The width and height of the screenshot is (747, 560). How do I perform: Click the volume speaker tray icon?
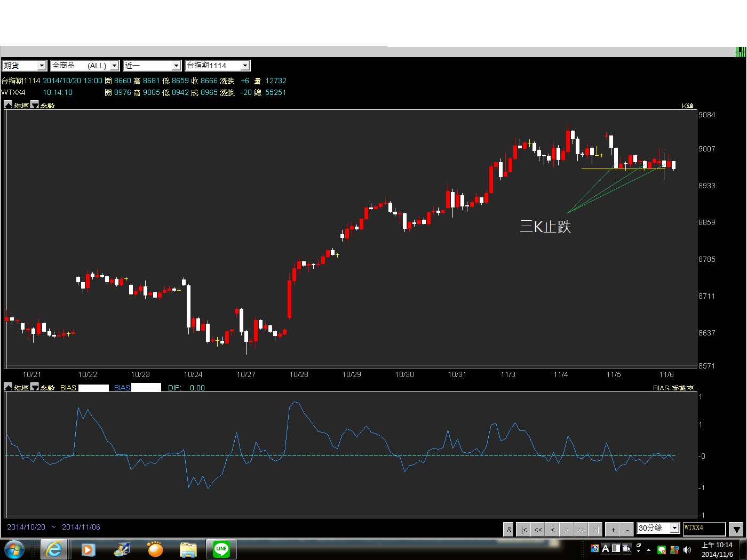coord(687,550)
